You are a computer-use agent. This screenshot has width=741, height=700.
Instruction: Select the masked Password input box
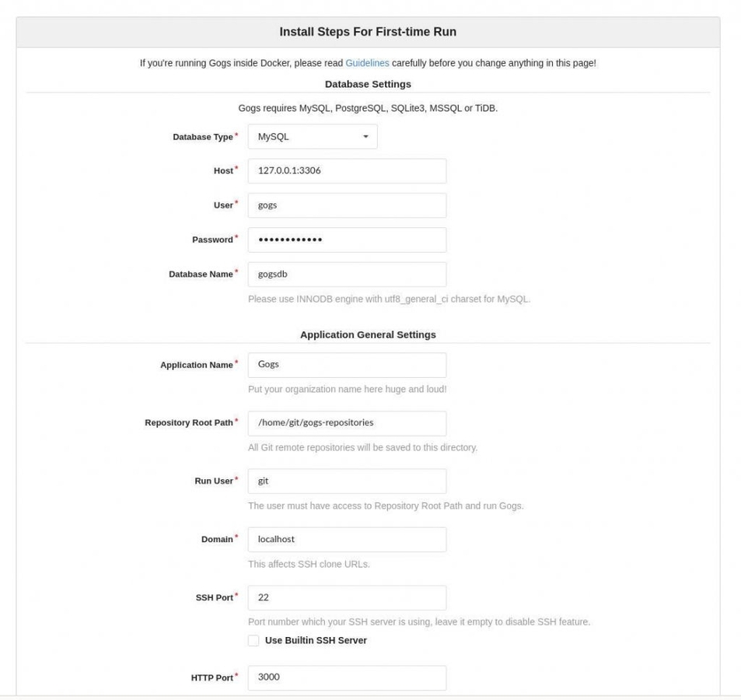click(347, 240)
